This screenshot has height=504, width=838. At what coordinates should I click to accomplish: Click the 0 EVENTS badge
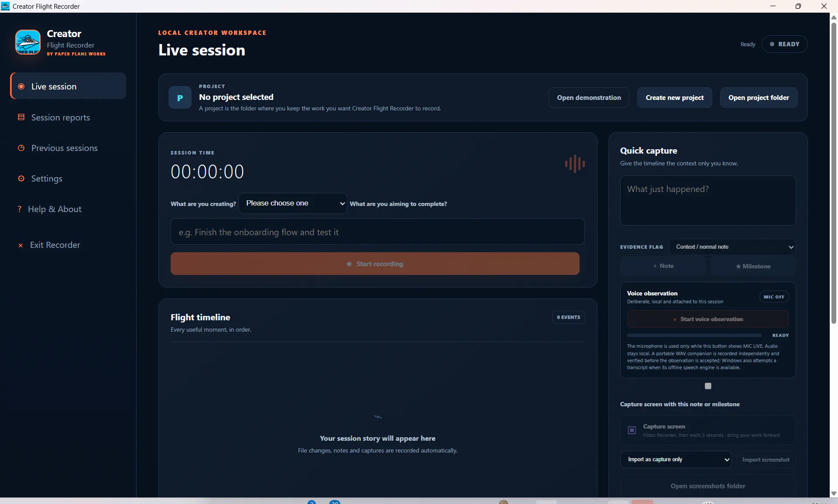tap(568, 317)
